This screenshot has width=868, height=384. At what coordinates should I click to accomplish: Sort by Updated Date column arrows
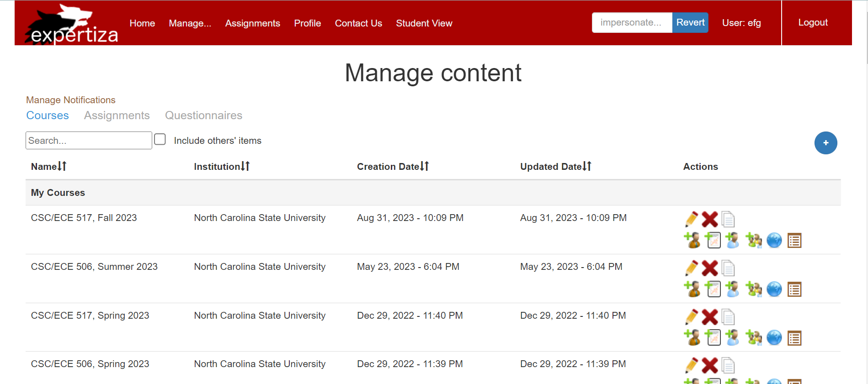coord(587,167)
